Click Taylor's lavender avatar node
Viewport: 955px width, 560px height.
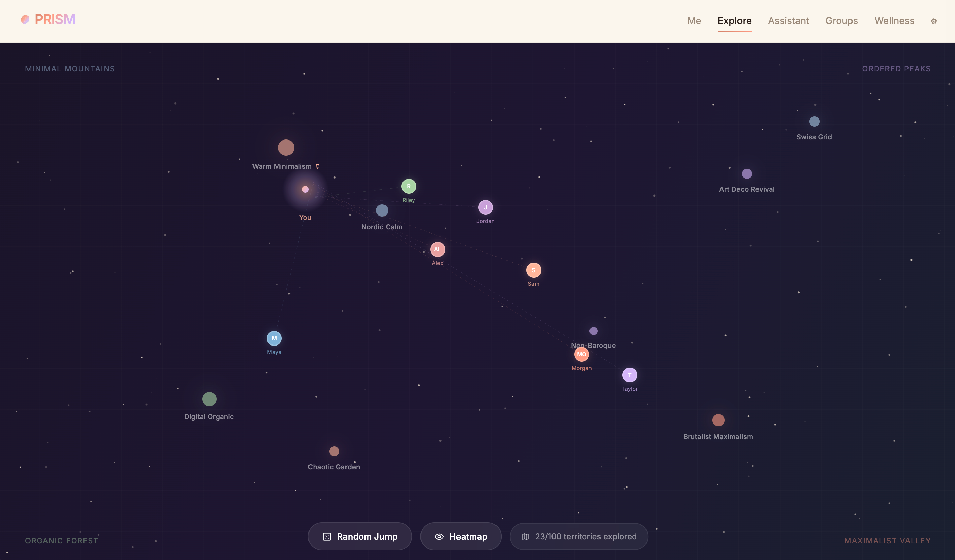click(630, 375)
